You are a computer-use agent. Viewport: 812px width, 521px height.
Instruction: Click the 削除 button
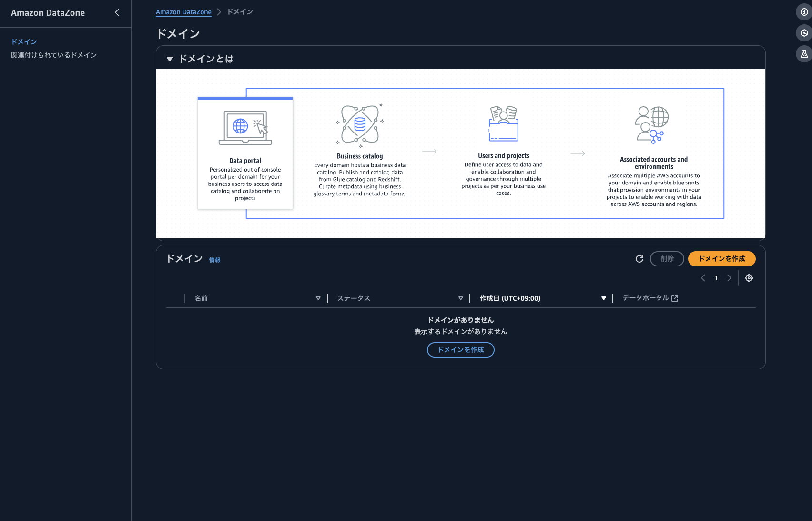point(667,258)
